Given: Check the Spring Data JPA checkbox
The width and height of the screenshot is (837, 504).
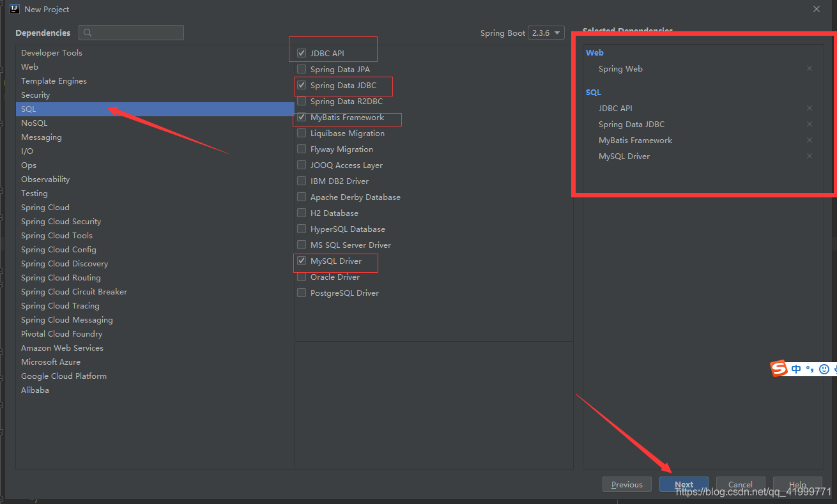Looking at the screenshot, I should click(x=302, y=69).
